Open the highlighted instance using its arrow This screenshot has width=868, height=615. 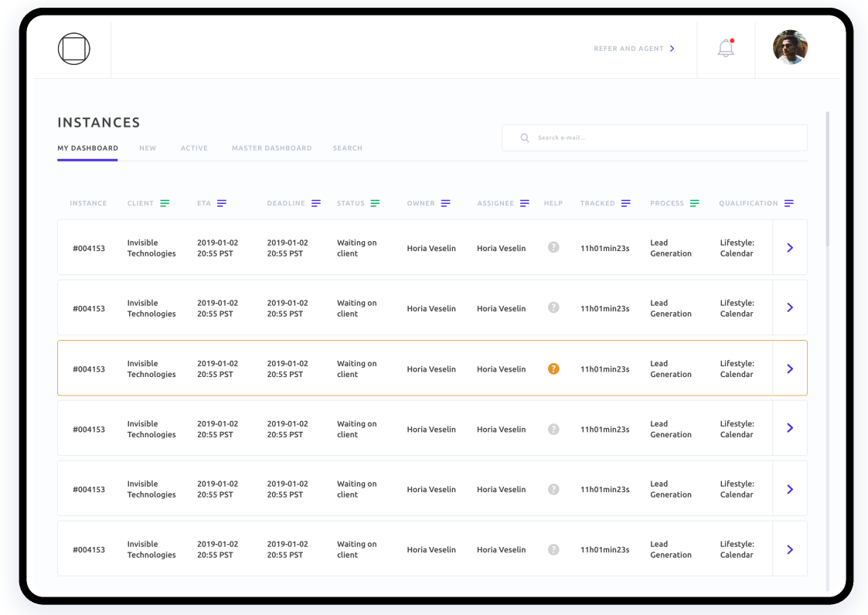789,369
